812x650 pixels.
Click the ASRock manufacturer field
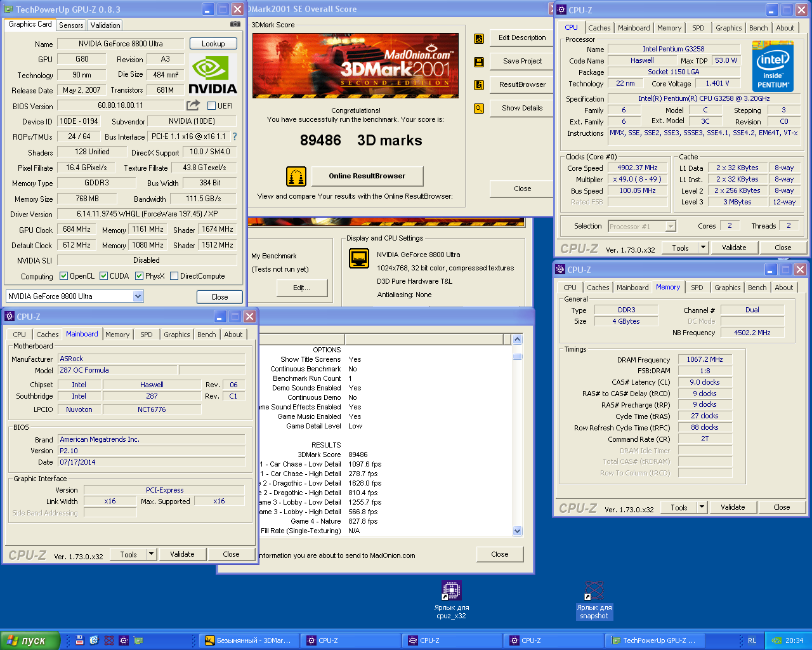(x=152, y=359)
